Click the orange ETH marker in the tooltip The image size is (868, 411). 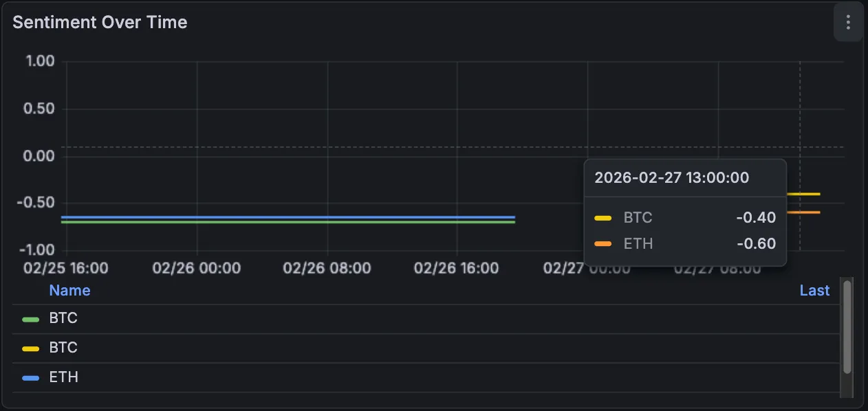click(x=603, y=244)
